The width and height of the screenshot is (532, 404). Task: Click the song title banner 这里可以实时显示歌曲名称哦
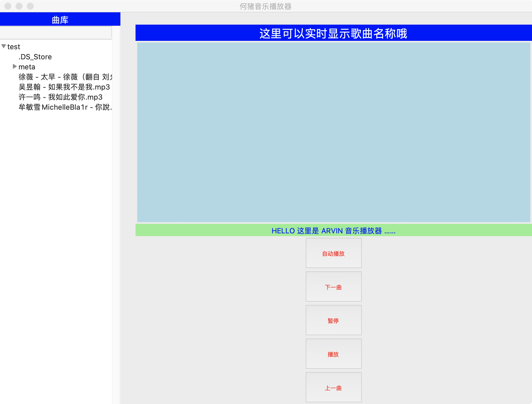click(333, 34)
